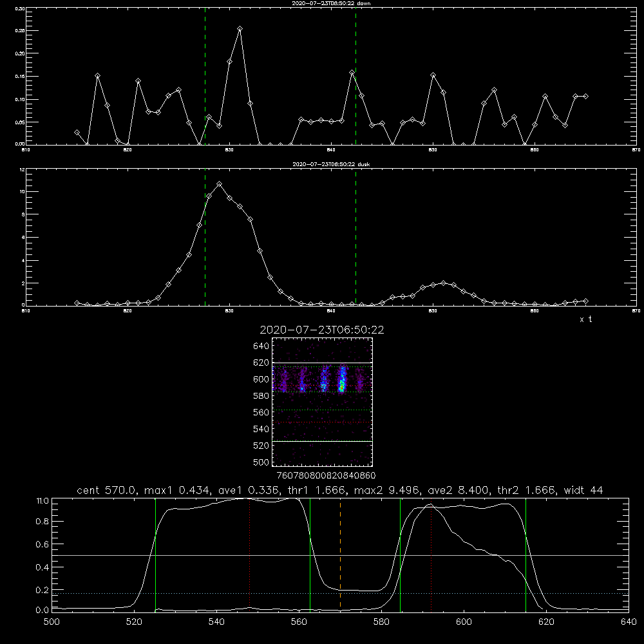644x644 pixels.
Task: Click the '620' y-axis label of spectrogram image
Action: pos(261,363)
